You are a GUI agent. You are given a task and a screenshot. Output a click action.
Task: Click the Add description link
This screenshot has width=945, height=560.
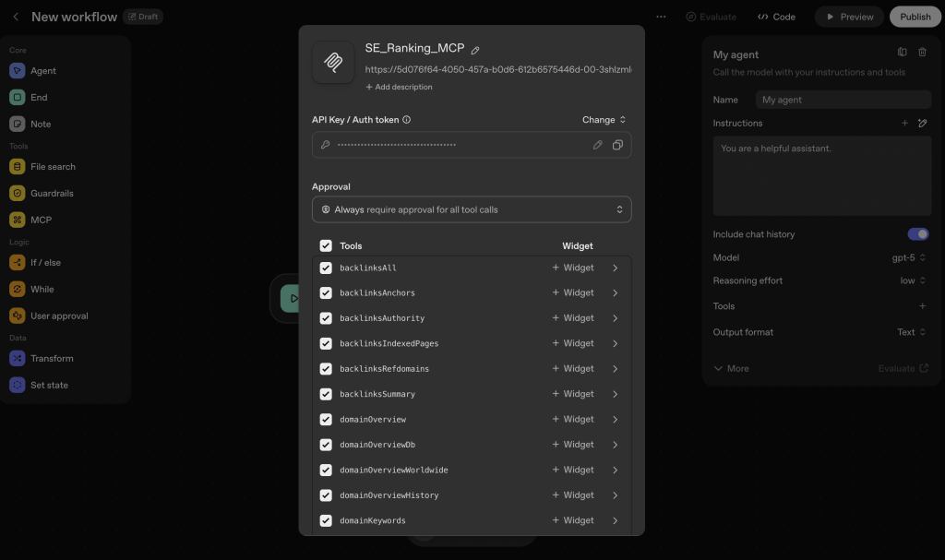399,87
